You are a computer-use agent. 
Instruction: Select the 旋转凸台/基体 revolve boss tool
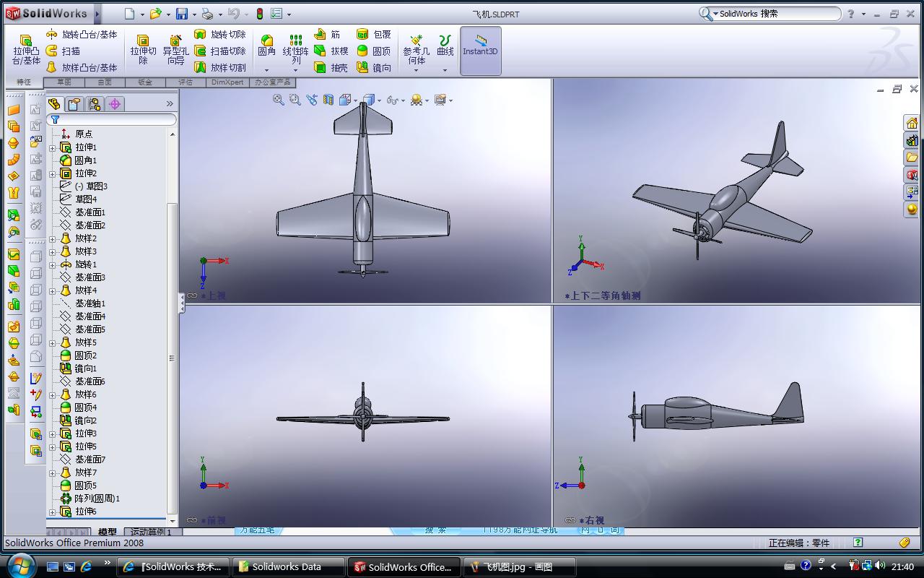[x=81, y=34]
